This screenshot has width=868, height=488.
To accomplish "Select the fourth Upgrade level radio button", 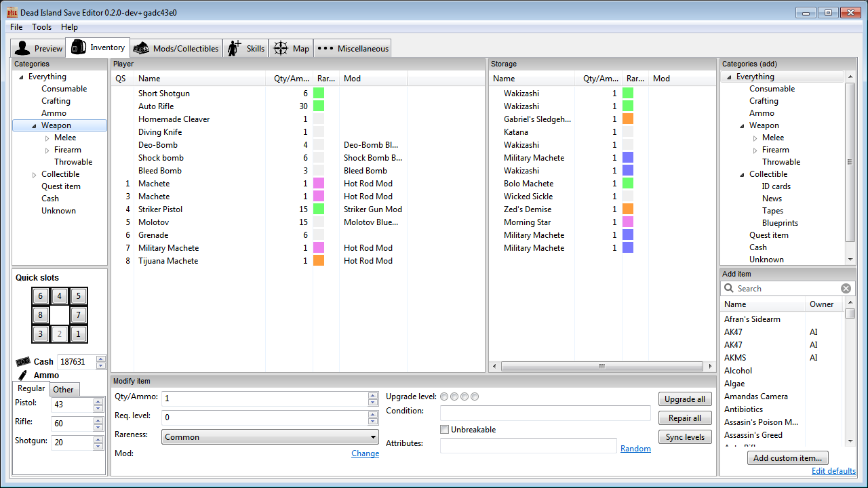I will 475,396.
